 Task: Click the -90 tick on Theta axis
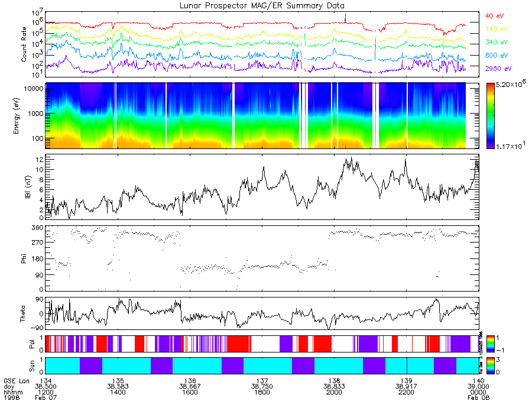[37, 328]
